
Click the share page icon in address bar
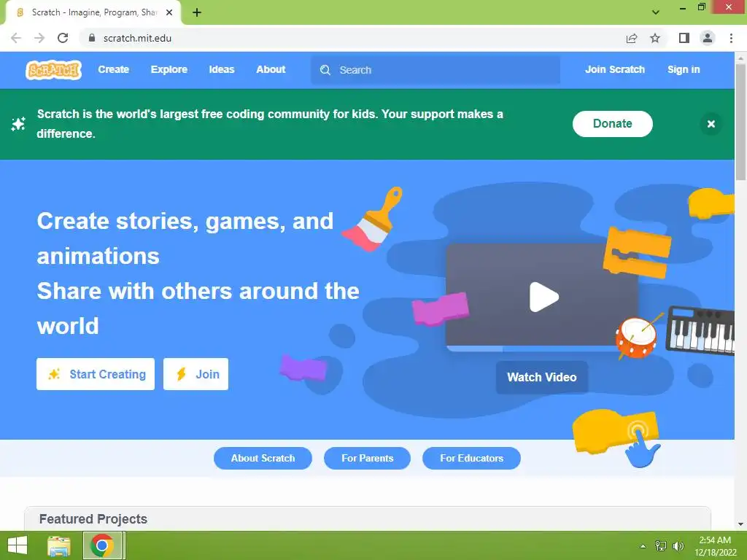pyautogui.click(x=632, y=38)
